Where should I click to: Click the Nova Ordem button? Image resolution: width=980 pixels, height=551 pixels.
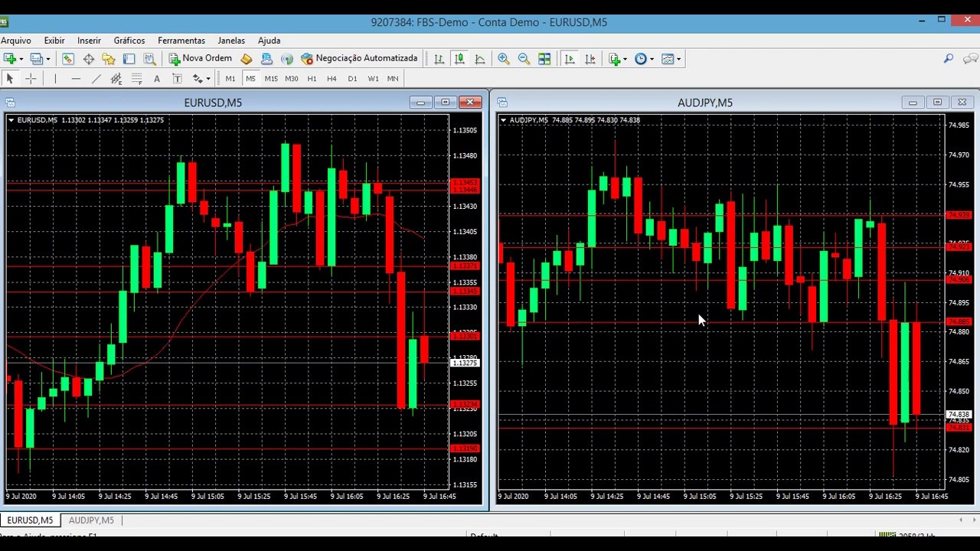pos(201,59)
